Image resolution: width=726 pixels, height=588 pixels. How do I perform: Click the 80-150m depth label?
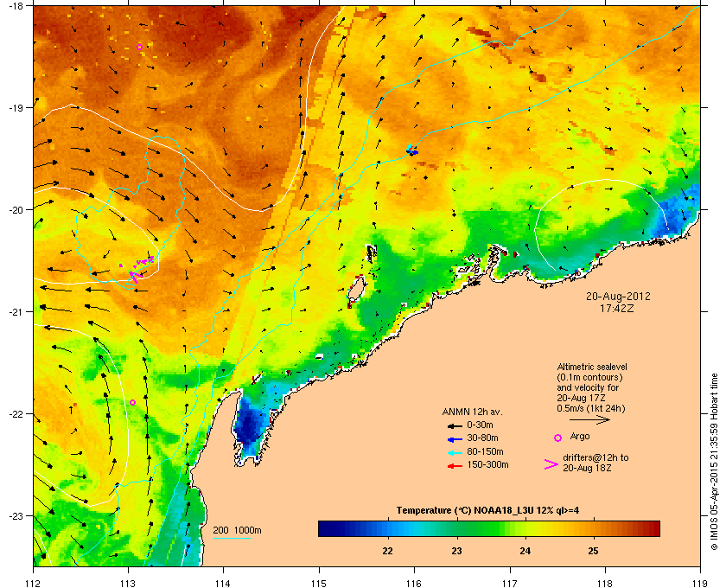[x=485, y=451]
